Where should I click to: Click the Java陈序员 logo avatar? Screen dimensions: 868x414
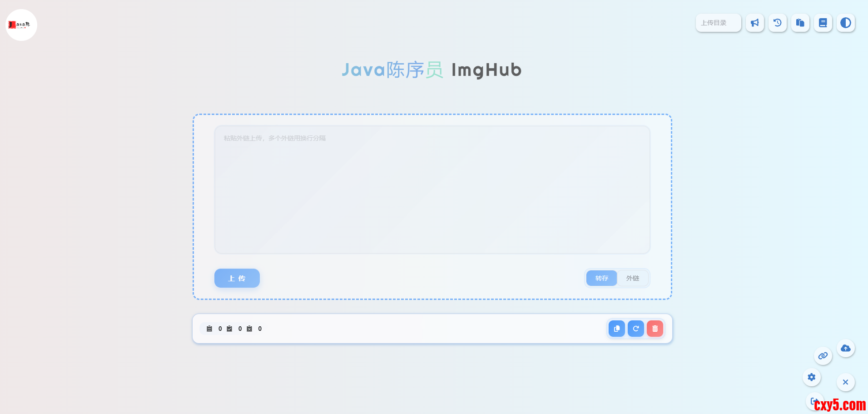point(21,25)
